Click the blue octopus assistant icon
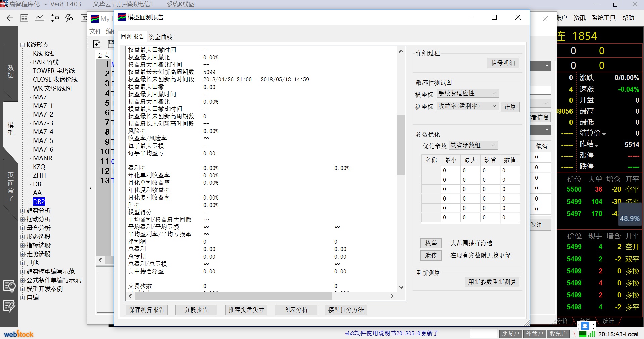 pyautogui.click(x=585, y=326)
